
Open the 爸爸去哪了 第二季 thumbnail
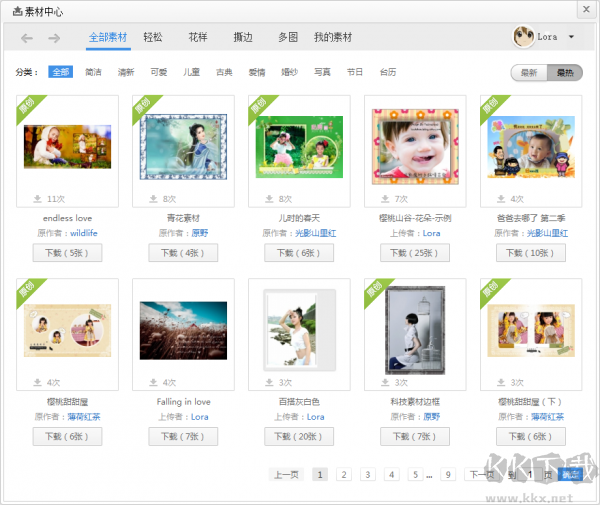(531, 147)
